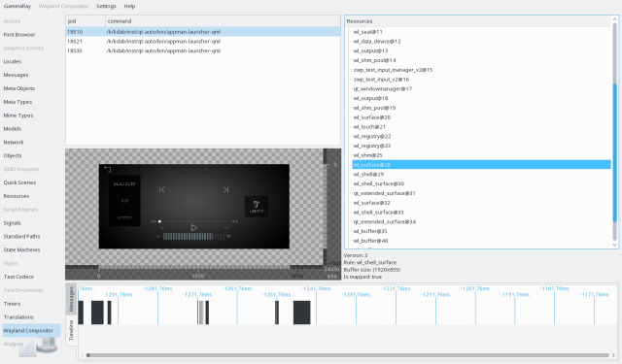Screen dimensions: 622x364
Task: Click the playback progress knob in the preview
Action: point(159,222)
